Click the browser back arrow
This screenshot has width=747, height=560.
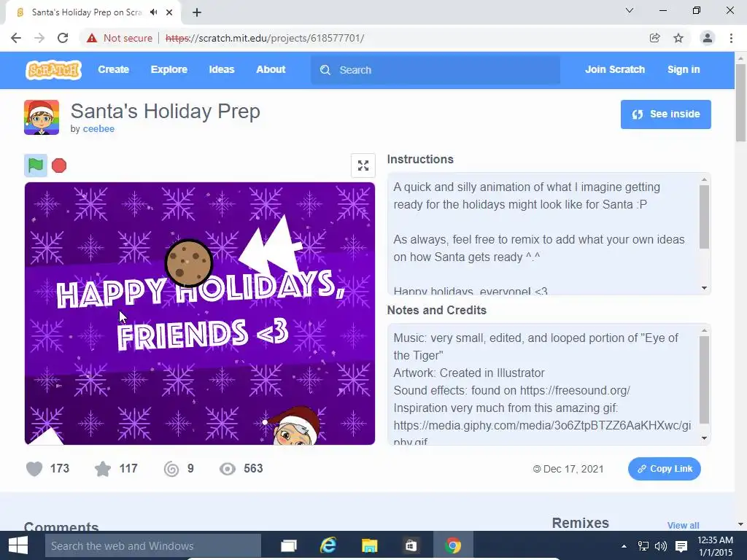pos(16,38)
